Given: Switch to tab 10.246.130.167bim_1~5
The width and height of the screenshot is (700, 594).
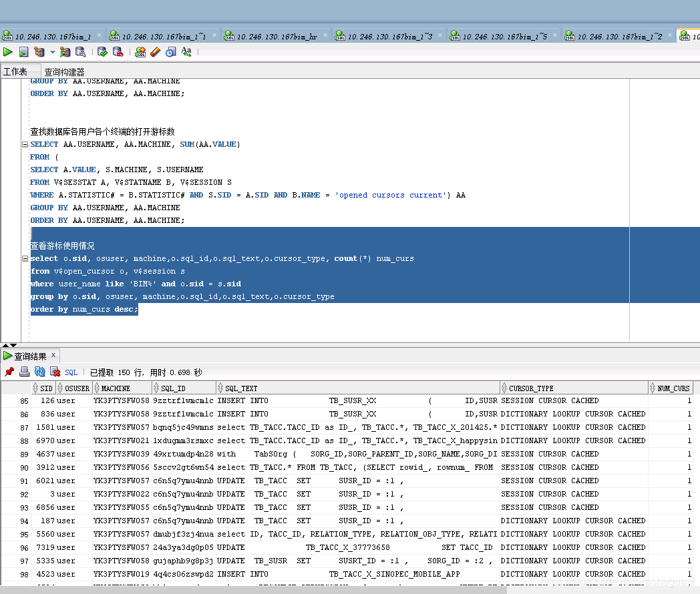Looking at the screenshot, I should tap(504, 37).
